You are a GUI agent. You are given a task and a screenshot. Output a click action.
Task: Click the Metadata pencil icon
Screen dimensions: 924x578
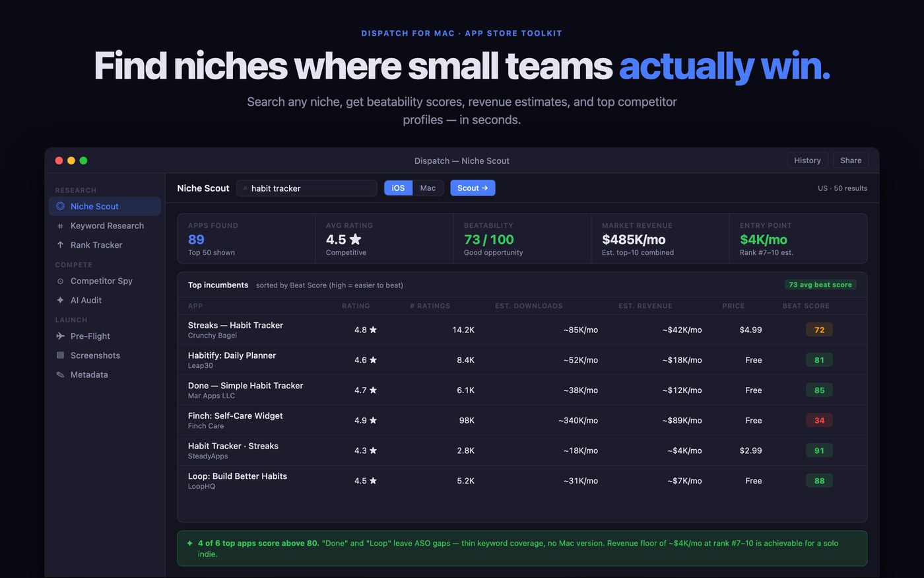click(x=60, y=375)
